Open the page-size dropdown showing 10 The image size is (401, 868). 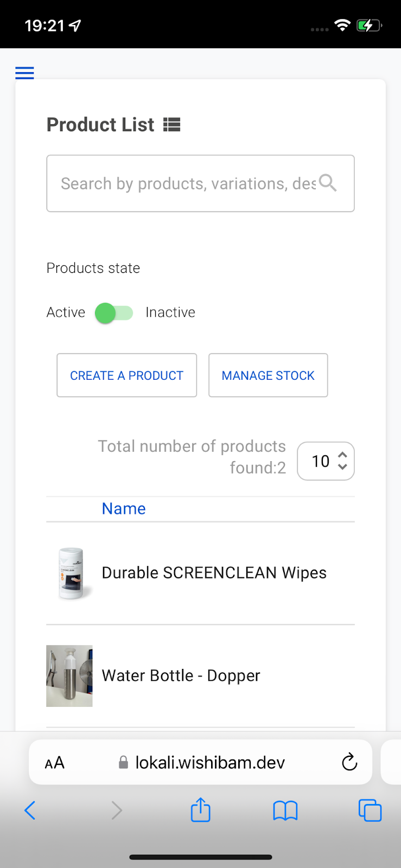coord(326,461)
